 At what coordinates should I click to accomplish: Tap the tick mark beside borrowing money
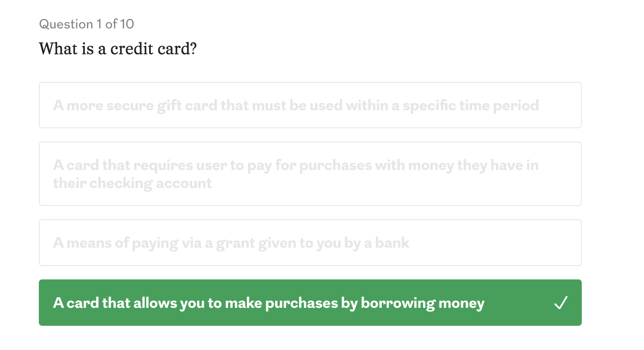560,302
